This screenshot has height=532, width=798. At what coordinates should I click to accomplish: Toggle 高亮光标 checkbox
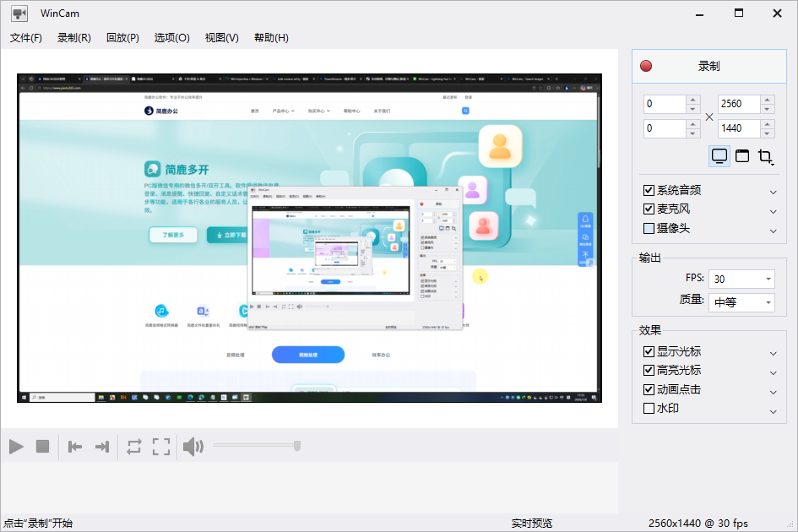pyautogui.click(x=649, y=371)
